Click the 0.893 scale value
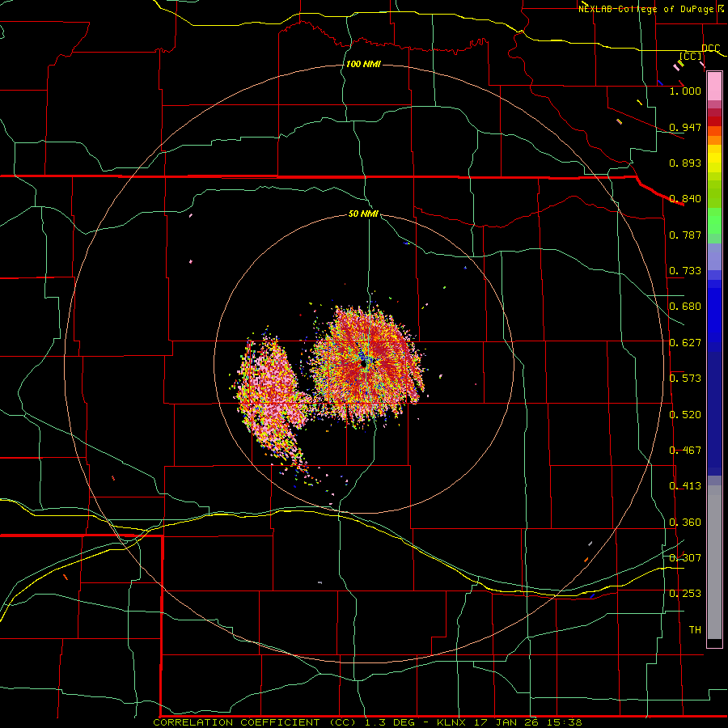This screenshot has height=728, width=728. pyautogui.click(x=685, y=163)
